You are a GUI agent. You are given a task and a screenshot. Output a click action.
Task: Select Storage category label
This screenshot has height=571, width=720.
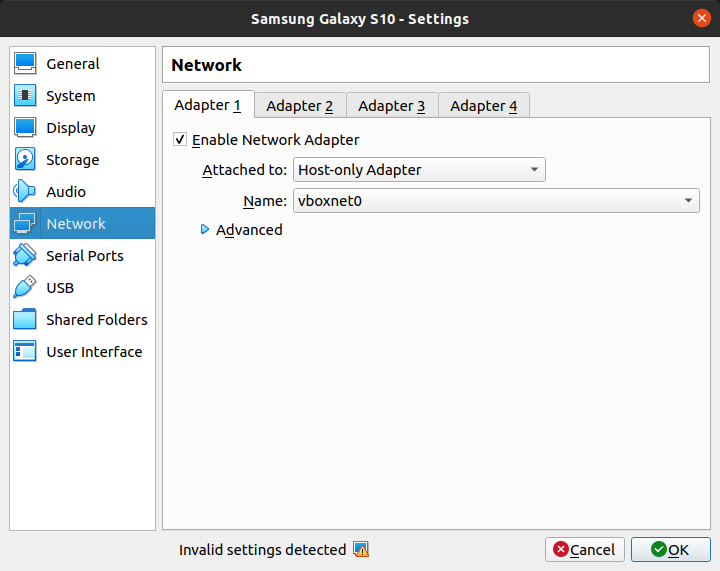pos(73,160)
